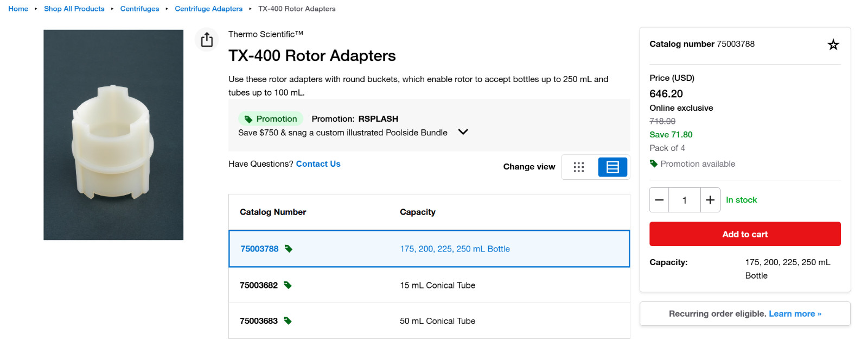Click promotion tag icon next to 75003683
This screenshot has height=352, width=868.
288,321
